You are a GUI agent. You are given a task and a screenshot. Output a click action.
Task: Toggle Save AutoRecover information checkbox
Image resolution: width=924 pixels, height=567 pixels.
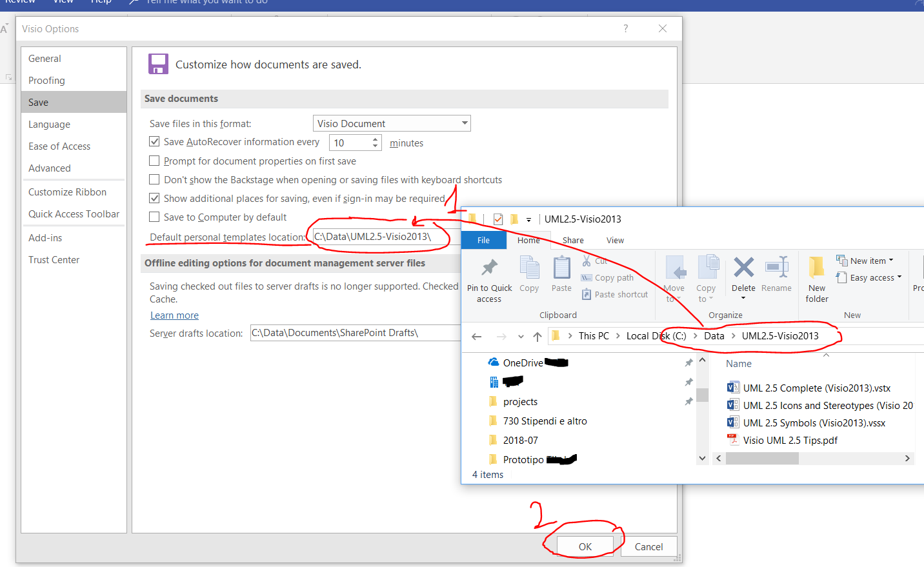(x=154, y=142)
